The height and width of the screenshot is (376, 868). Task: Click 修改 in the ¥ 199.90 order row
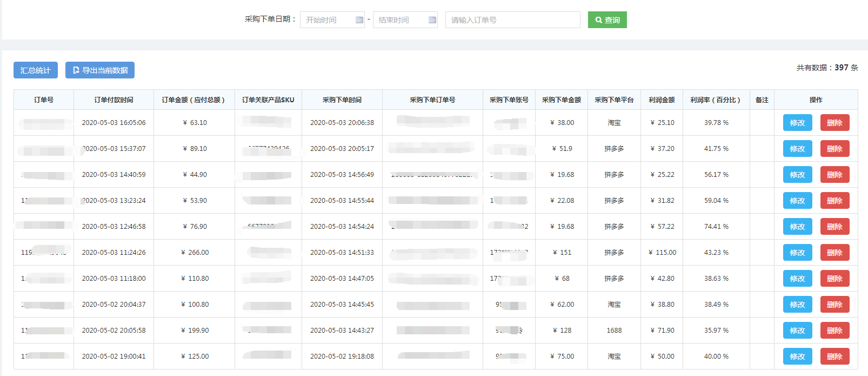(x=798, y=331)
